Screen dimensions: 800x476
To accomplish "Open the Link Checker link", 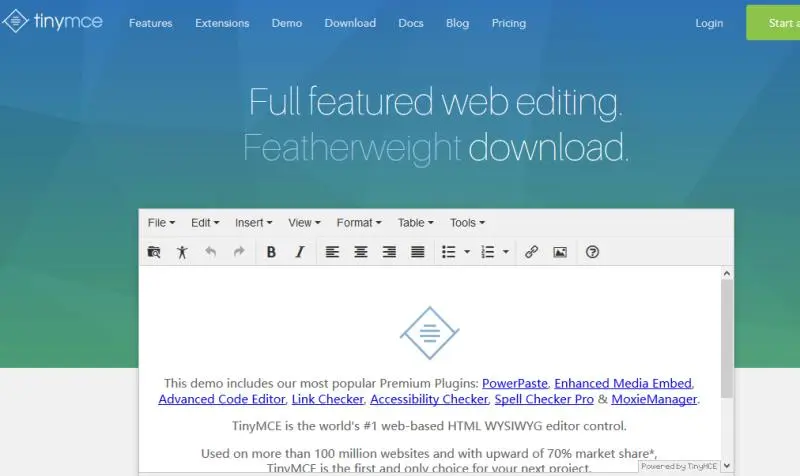I will pyautogui.click(x=328, y=399).
